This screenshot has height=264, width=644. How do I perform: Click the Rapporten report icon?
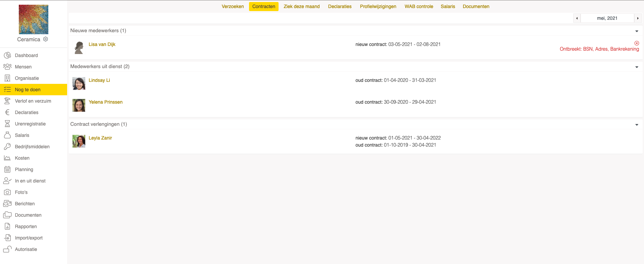coord(7,226)
